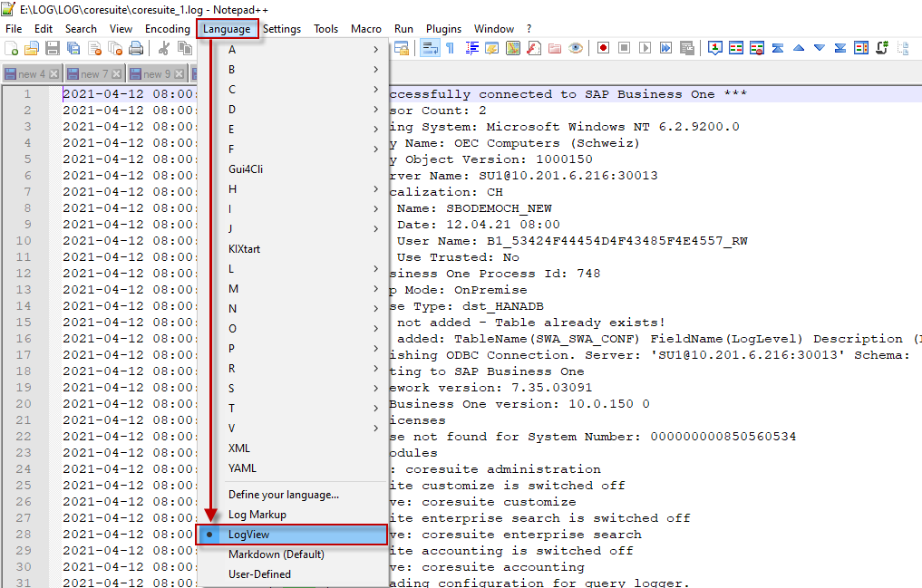Click the New file toolbar icon
Screen dimensions: 922x588
pos(11,48)
